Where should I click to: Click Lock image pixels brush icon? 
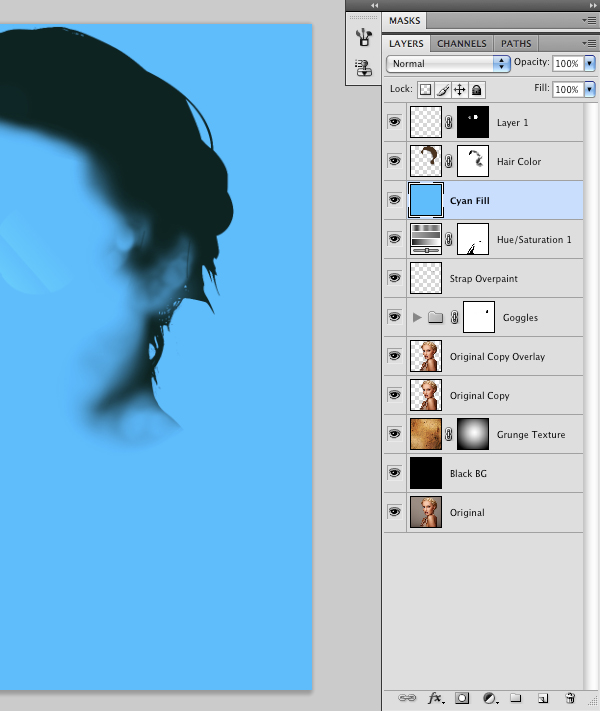tap(443, 90)
